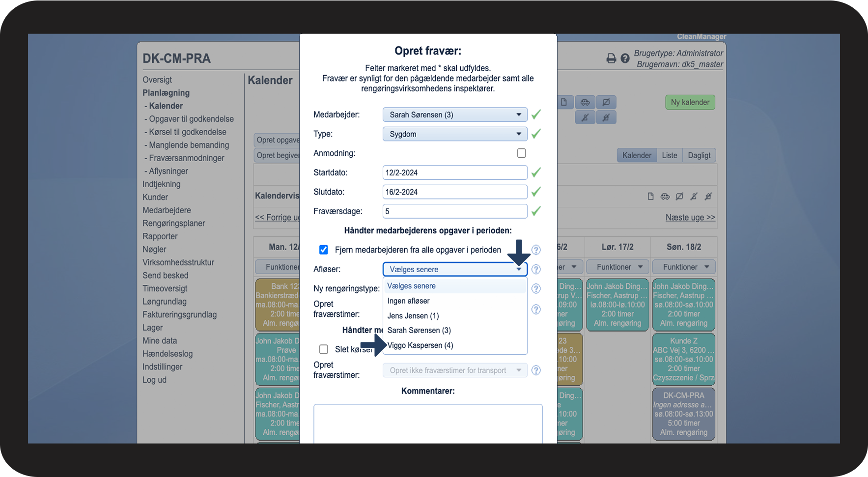This screenshot has width=868, height=477.
Task: Open Manglende bemanding in sidebar
Action: click(189, 145)
